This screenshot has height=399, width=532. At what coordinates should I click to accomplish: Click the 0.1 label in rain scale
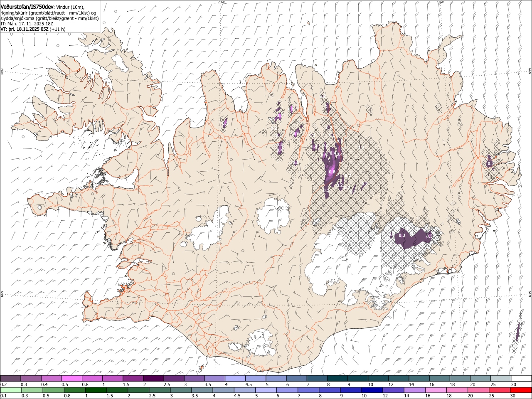[x=3, y=396]
